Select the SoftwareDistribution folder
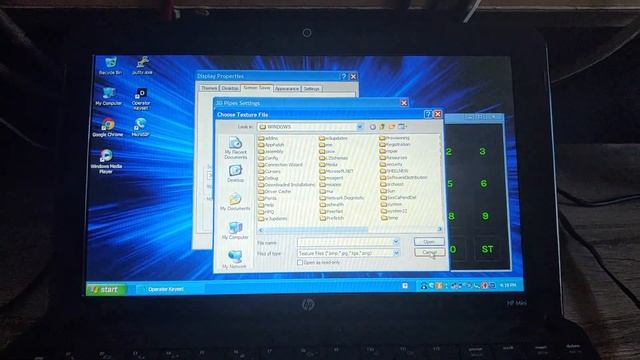Image resolution: width=640 pixels, height=360 pixels. pos(404,178)
